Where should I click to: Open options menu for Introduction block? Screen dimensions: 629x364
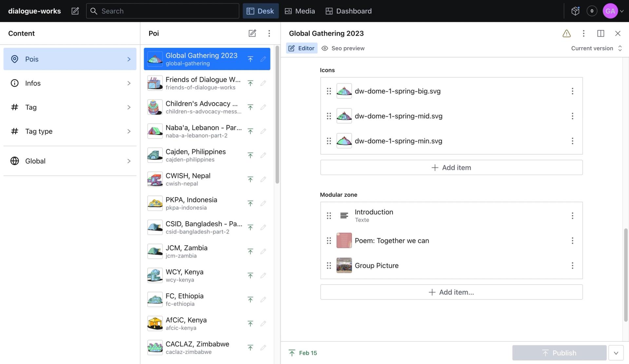point(572,216)
